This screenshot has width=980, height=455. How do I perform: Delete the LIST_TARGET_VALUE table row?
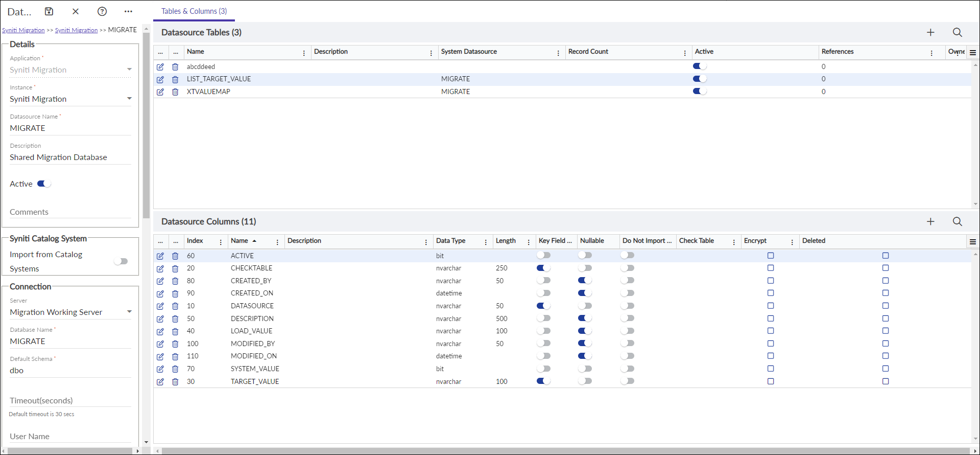(175, 79)
